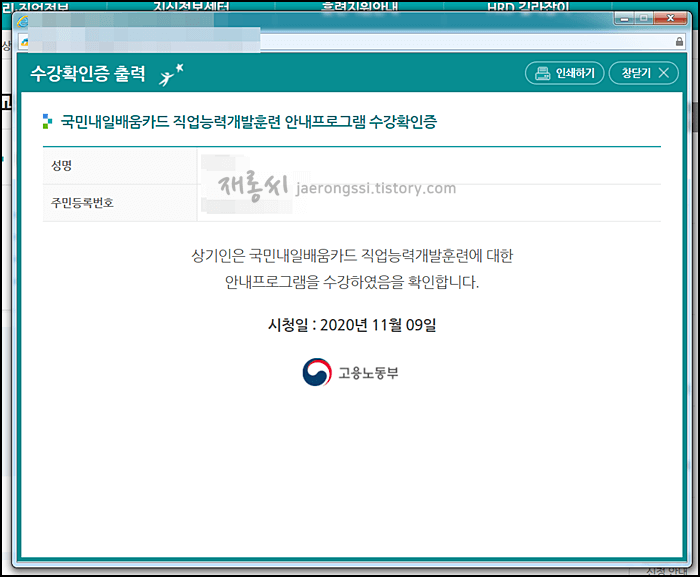Open 지식정보센터 menu in background page
The width and height of the screenshot is (700, 577).
tap(191, 6)
